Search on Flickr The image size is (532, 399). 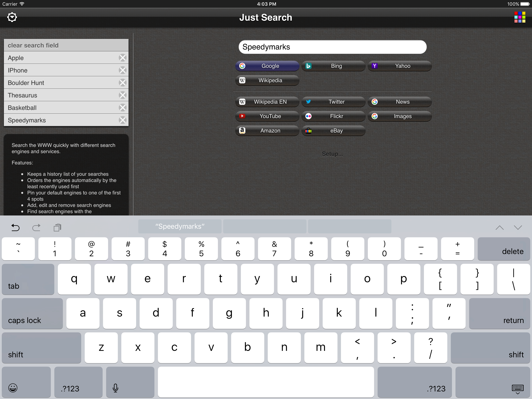pyautogui.click(x=333, y=116)
